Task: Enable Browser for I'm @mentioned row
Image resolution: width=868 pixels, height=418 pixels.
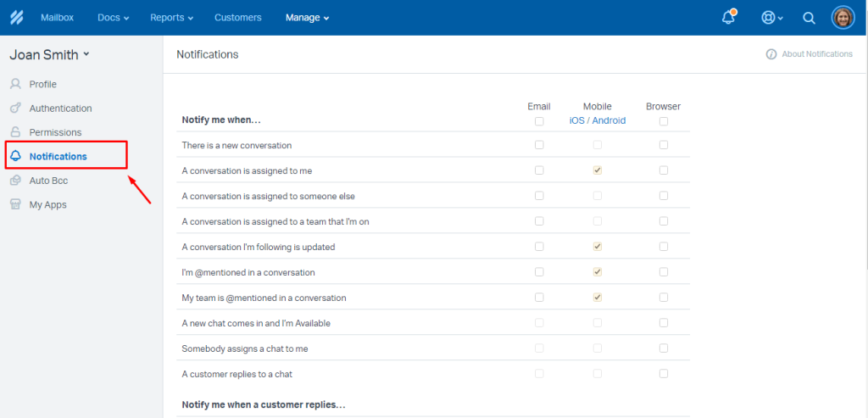Action: [x=664, y=272]
